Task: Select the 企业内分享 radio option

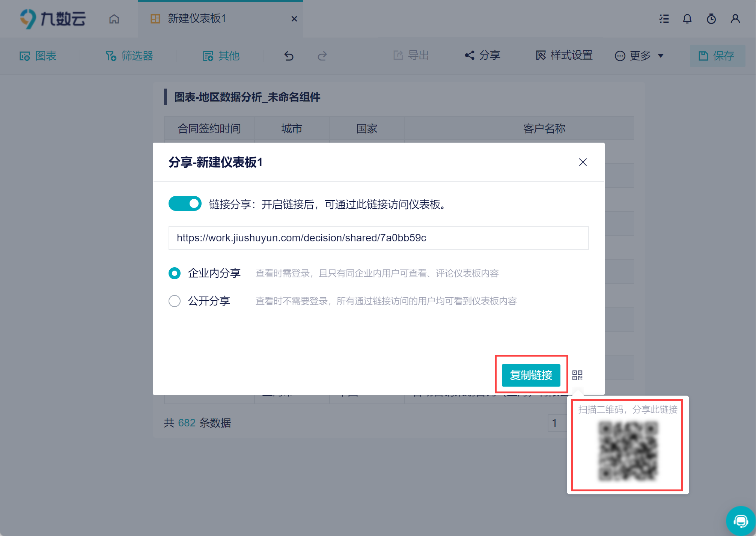Action: click(175, 273)
